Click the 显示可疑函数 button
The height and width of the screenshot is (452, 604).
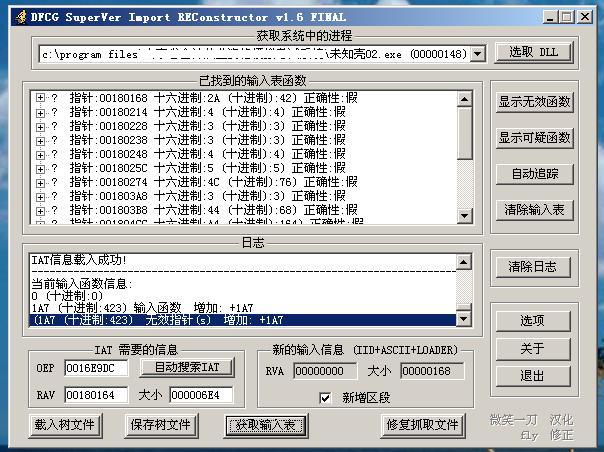pyautogui.click(x=534, y=138)
